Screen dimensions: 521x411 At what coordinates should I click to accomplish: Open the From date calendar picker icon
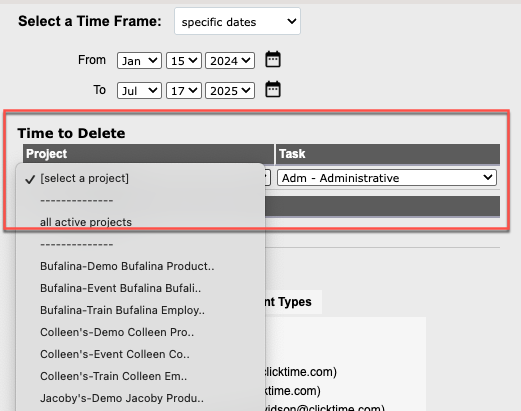[x=273, y=60]
